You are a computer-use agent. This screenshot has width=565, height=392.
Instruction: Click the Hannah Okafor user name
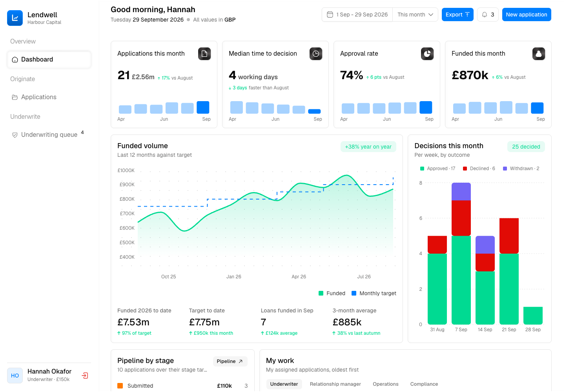[x=49, y=371]
